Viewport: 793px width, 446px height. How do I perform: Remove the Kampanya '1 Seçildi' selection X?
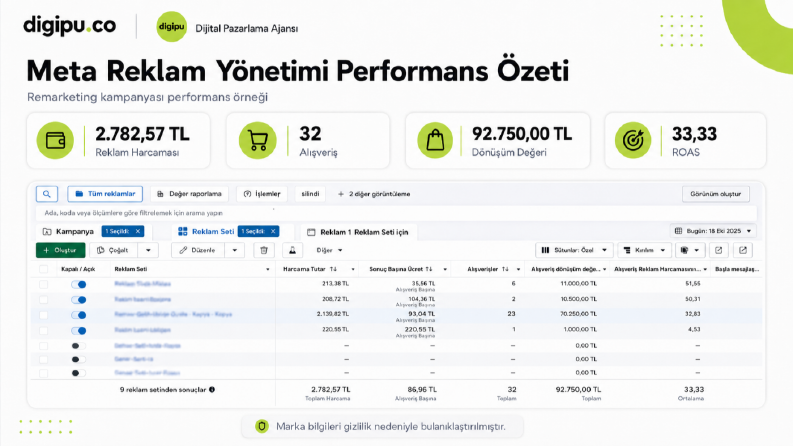[138, 231]
